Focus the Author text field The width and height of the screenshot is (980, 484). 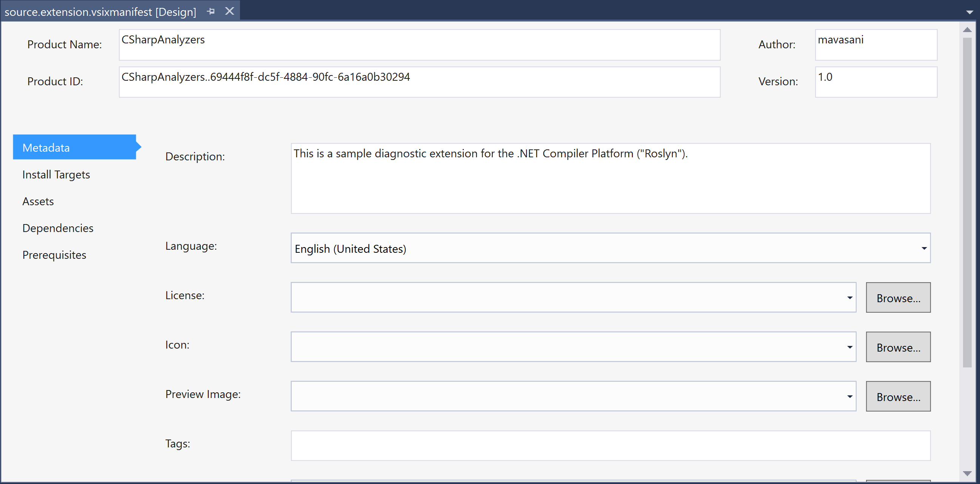[x=876, y=45]
